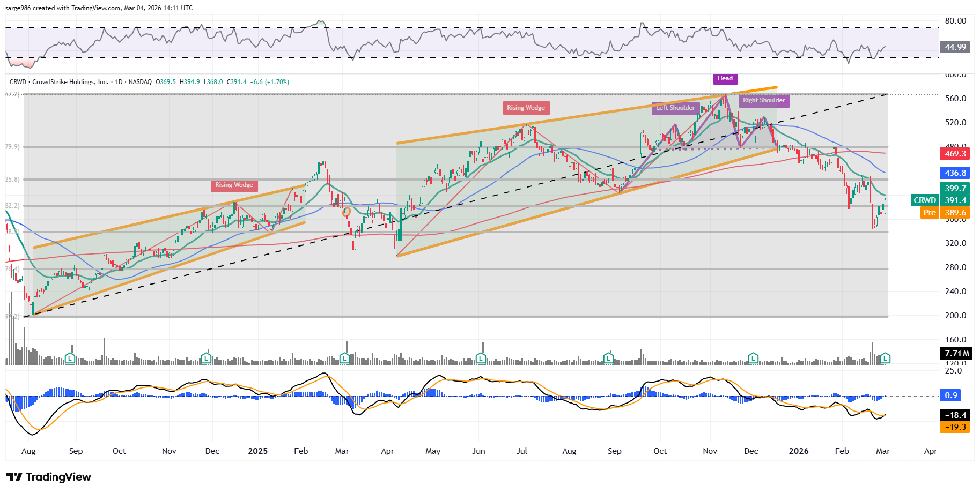Select the purple Head pattern label
This screenshot has height=493, width=980.
[725, 79]
